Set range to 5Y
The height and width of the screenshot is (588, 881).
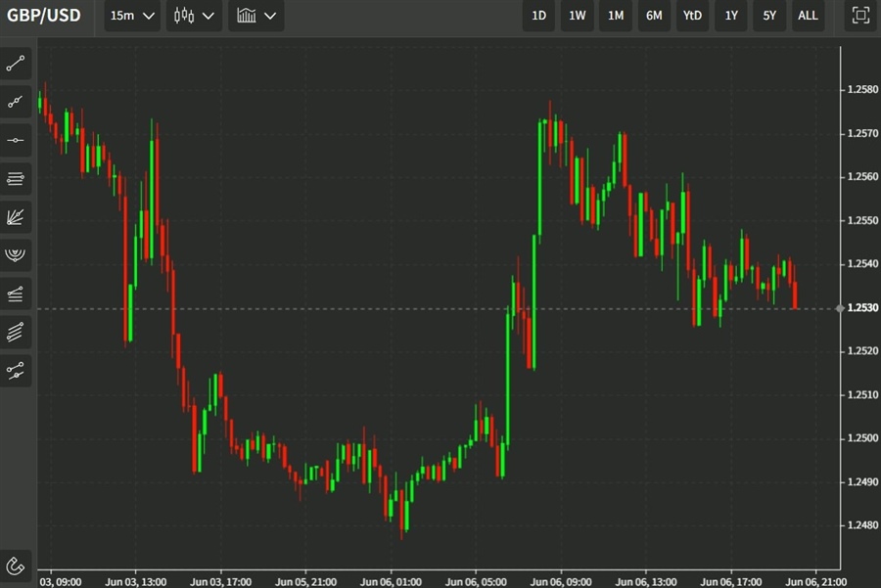pos(769,16)
